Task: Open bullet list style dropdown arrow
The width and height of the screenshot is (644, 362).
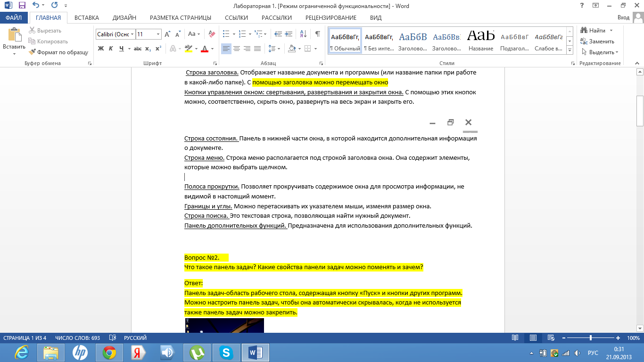Action: 233,34
